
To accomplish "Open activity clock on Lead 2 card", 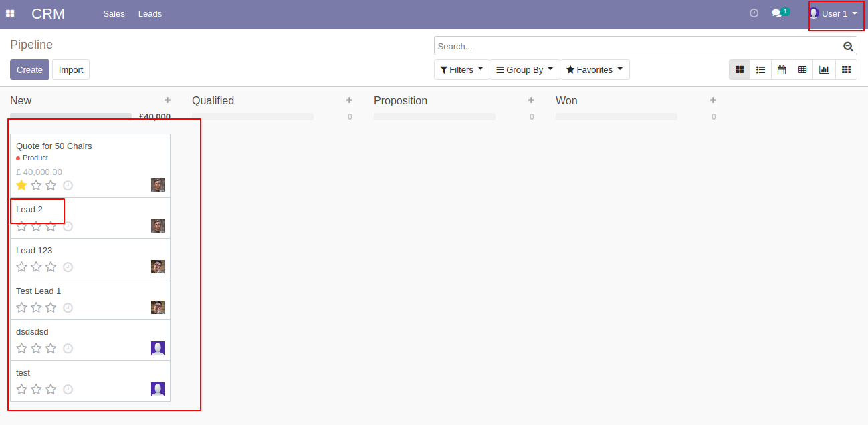I will point(68,226).
